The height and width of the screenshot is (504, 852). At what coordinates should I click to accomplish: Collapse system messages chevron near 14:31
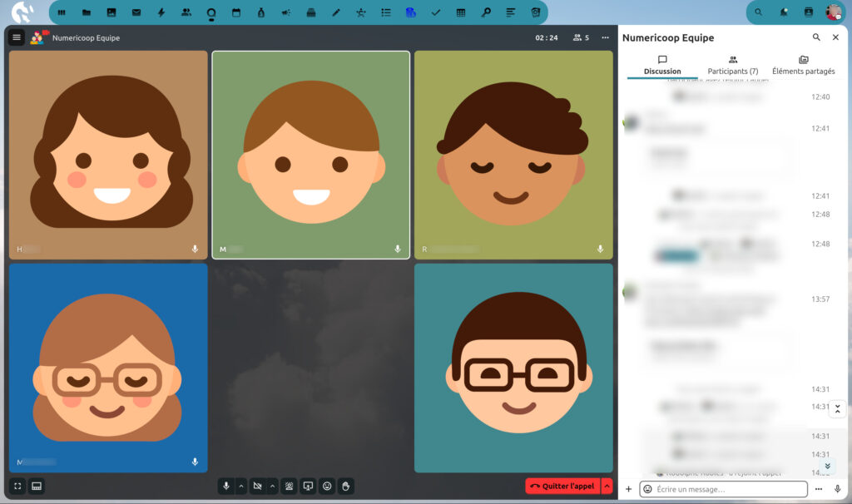(837, 409)
